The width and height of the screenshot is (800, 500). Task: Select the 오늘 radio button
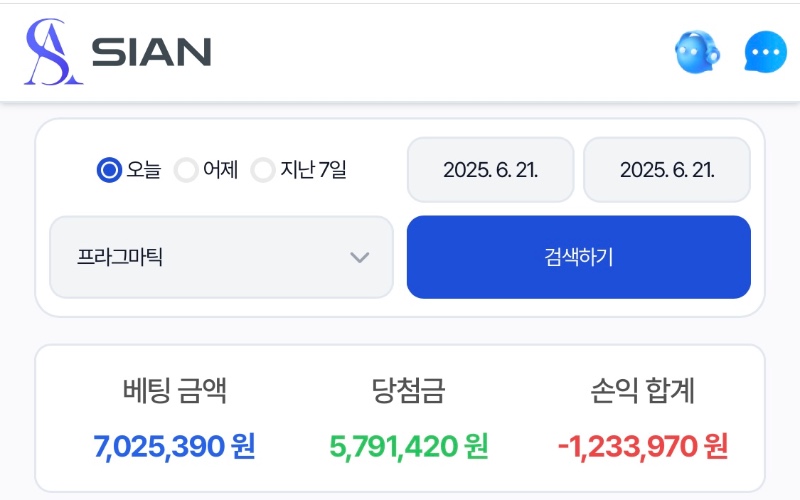point(109,170)
